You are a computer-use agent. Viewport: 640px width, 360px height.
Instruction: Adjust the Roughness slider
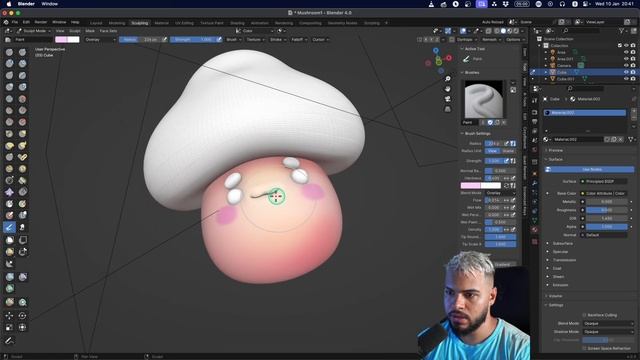tap(607, 210)
